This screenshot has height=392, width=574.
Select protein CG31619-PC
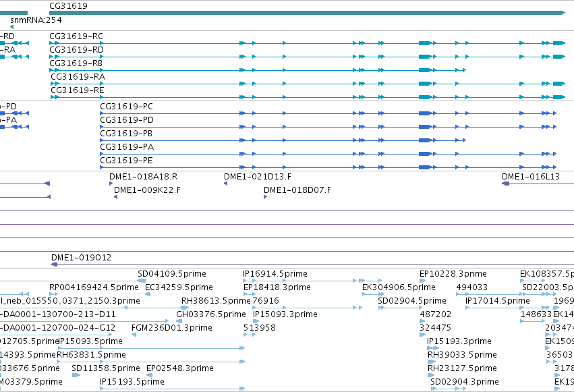click(x=126, y=107)
